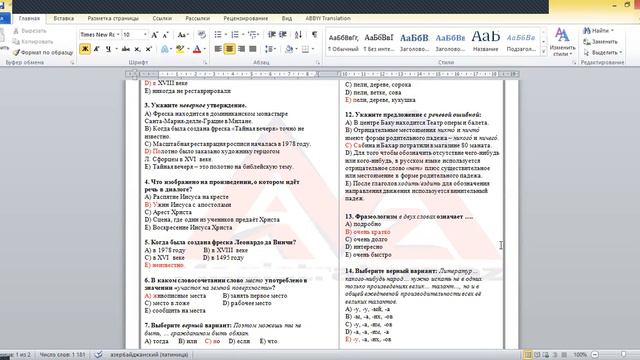640x360 pixels.
Task: Open line spacing options
Action: pos(269,49)
